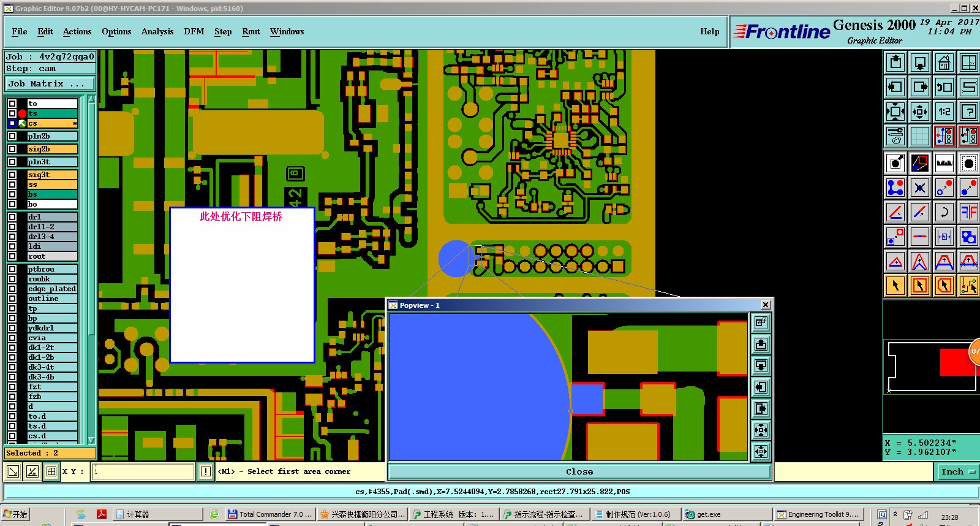Click the pan left view icon
Image resolution: width=980 pixels, height=526 pixels.
coord(895,87)
